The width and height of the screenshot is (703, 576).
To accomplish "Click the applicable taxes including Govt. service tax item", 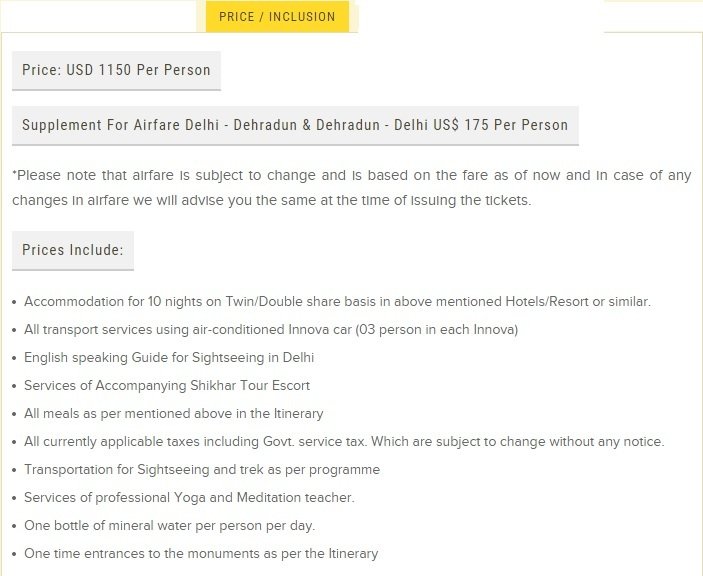I will point(344,442).
